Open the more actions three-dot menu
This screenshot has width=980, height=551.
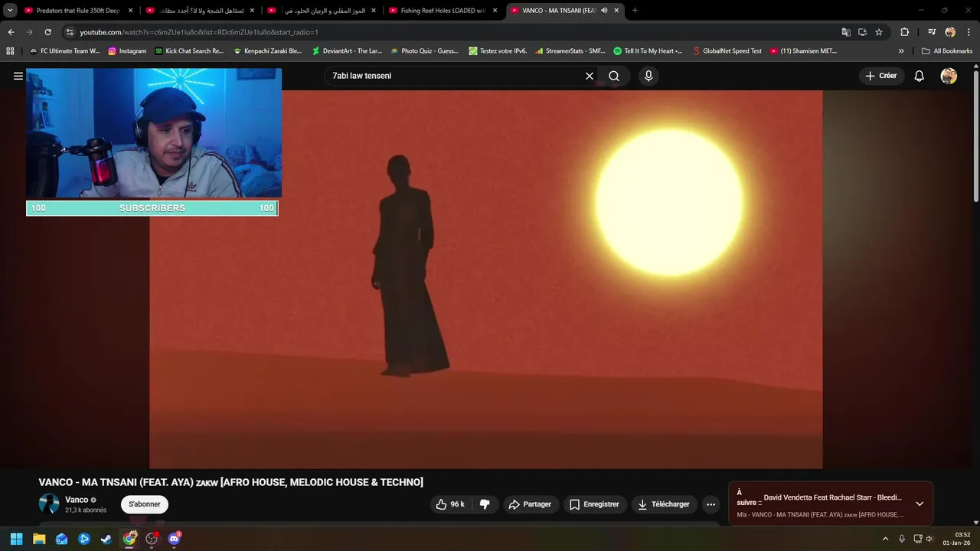coord(711,504)
